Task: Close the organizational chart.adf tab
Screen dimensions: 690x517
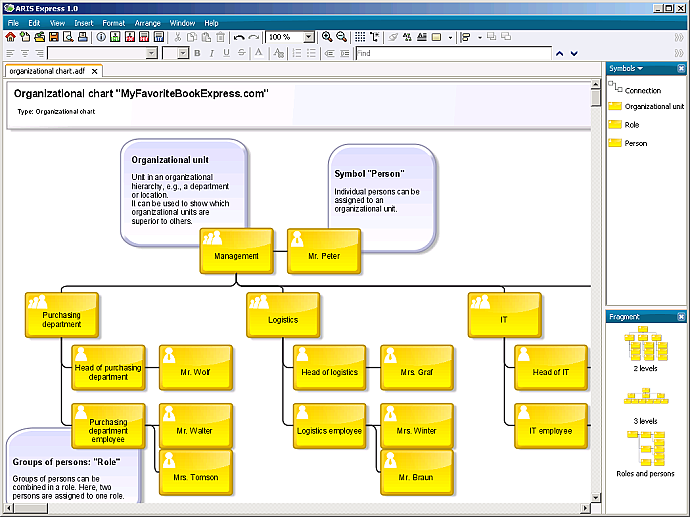Action: [94, 71]
